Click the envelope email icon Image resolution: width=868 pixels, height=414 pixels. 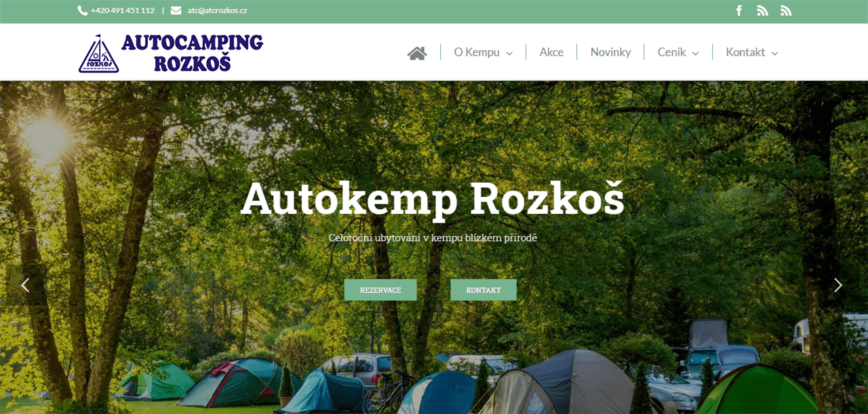176,11
